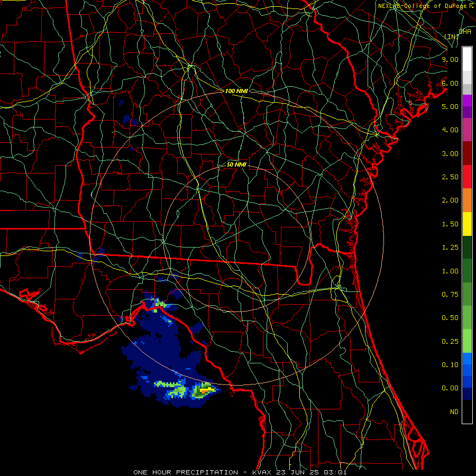Image resolution: width=476 pixels, height=476 pixels.
Task: Click the 9.00 legend value
Action: (450, 59)
